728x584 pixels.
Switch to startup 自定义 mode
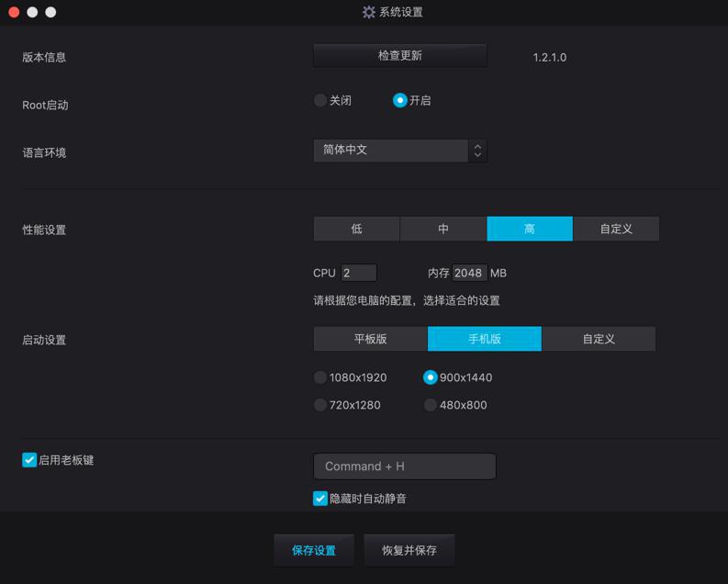click(599, 339)
